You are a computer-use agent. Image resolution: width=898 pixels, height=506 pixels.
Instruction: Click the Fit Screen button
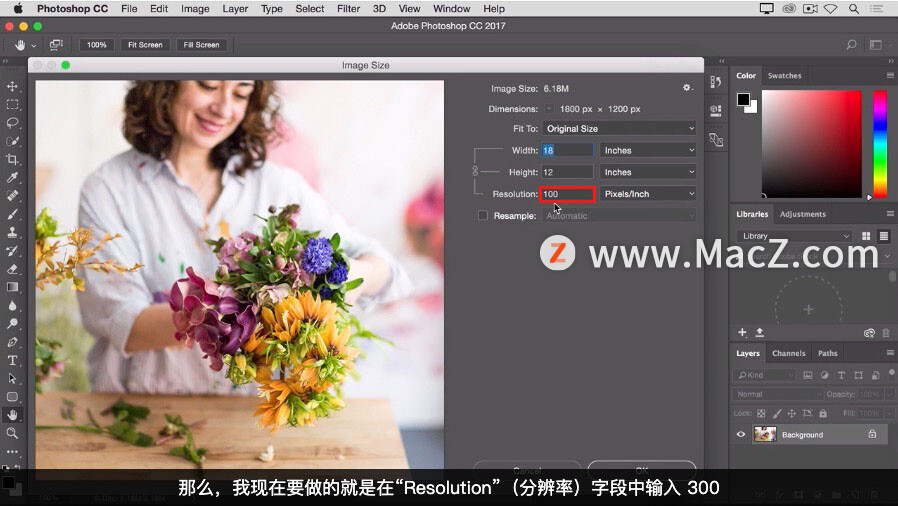click(x=145, y=45)
